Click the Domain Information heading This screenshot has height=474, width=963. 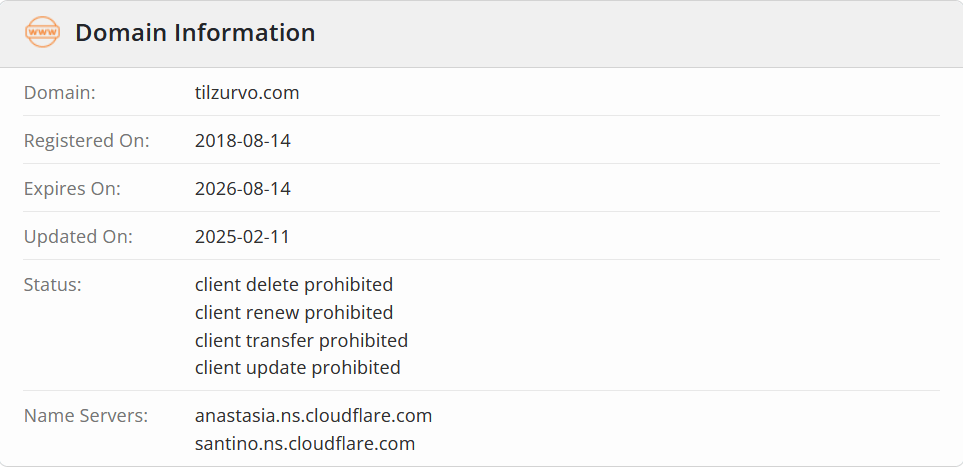(x=195, y=33)
